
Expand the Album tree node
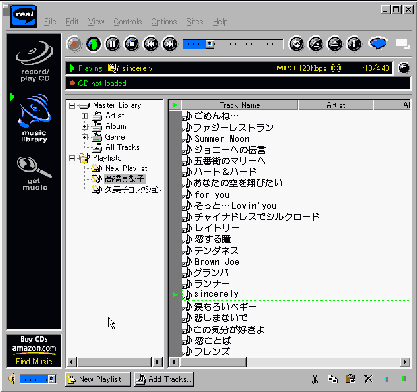tap(85, 127)
